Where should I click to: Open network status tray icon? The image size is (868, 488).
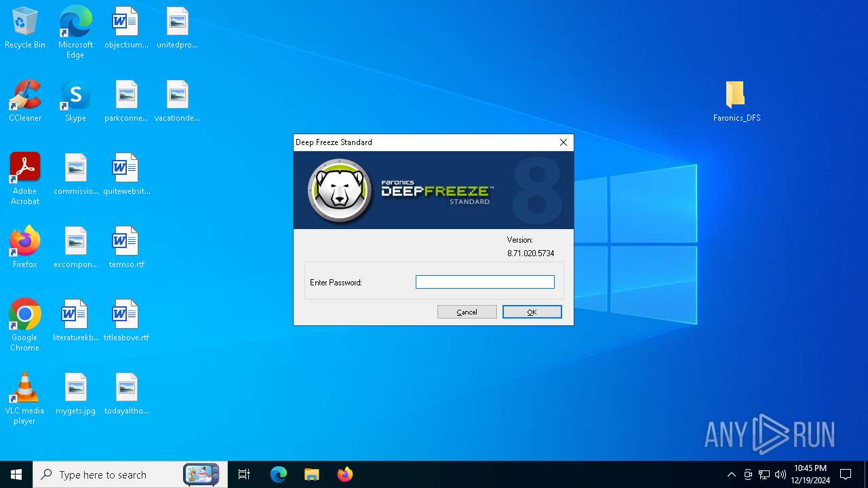764,474
